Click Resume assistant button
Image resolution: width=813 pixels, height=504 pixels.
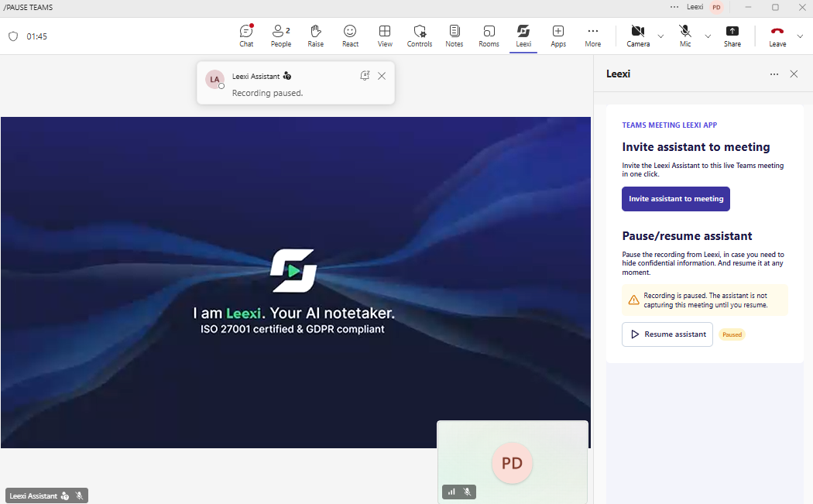(x=667, y=334)
